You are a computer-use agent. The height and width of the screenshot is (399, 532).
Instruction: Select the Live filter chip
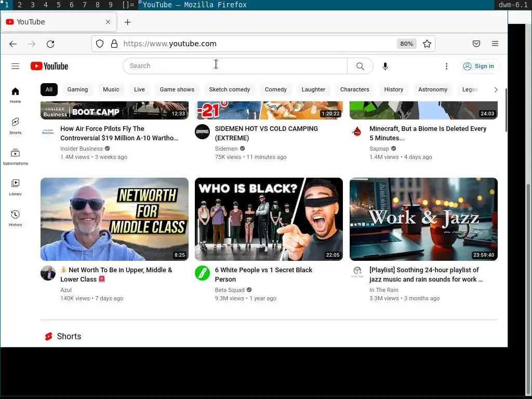(139, 89)
